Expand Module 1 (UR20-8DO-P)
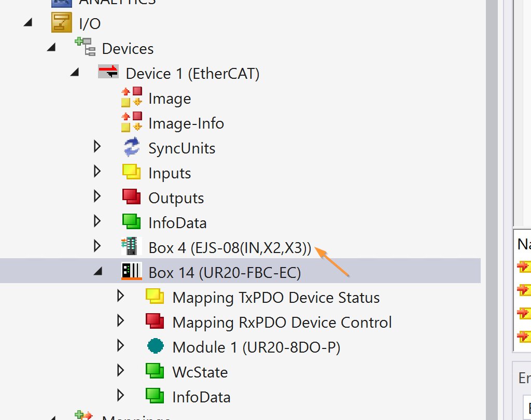531x420 pixels. (121, 346)
